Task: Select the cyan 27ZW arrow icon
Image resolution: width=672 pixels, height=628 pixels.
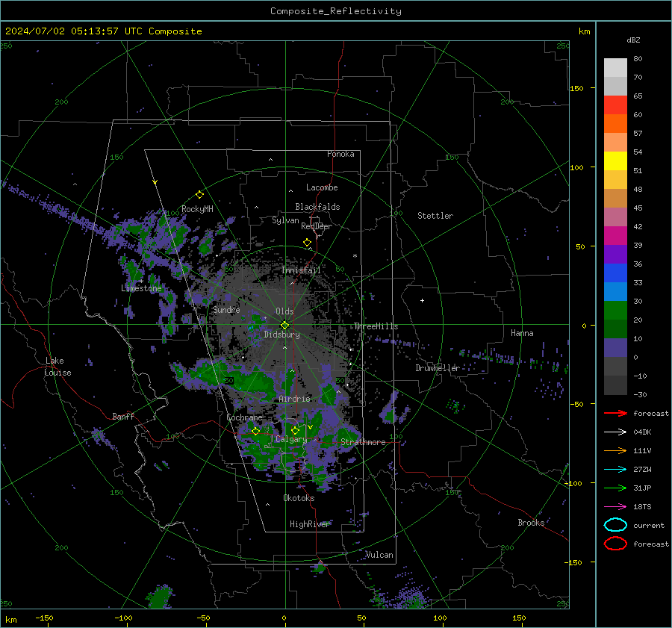Action: tap(615, 470)
